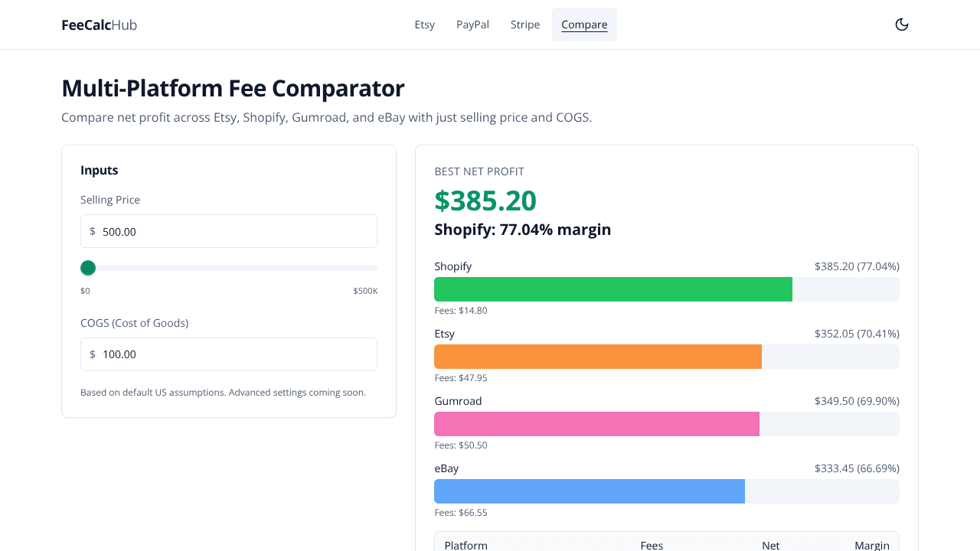Click the '$385.20 (77.04%)' Shopify value

click(x=857, y=266)
